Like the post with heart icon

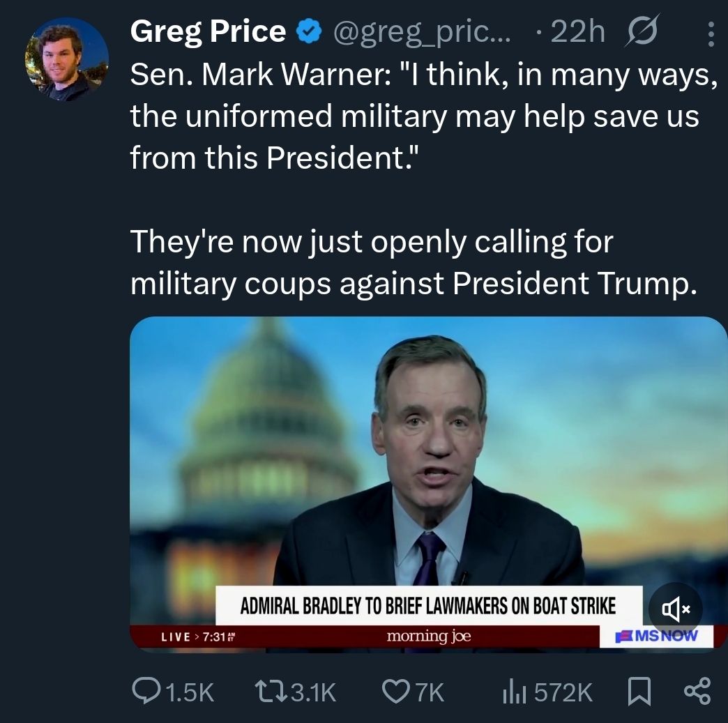395,691
